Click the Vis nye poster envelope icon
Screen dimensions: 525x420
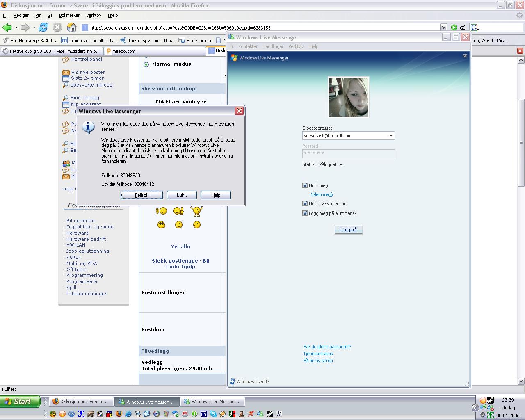[x=66, y=72]
